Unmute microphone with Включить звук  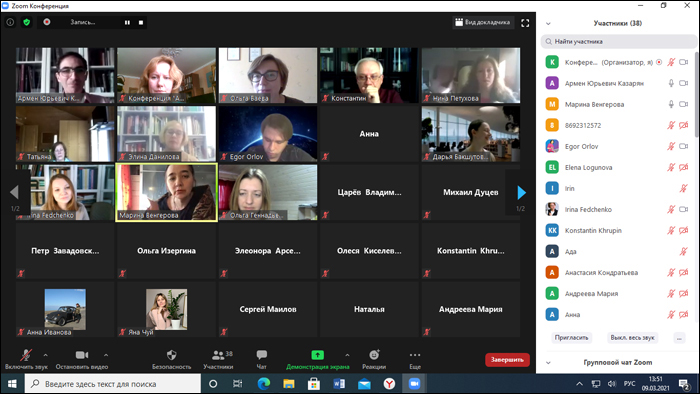[26, 359]
